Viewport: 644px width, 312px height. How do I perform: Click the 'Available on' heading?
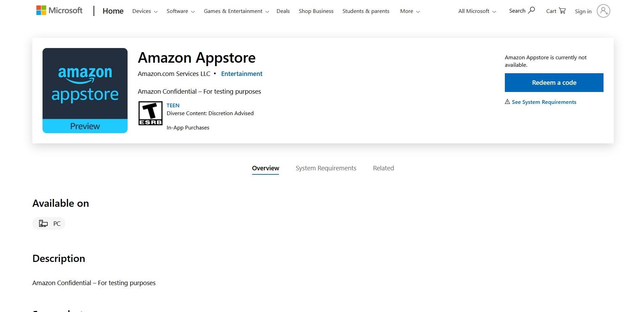tap(61, 203)
